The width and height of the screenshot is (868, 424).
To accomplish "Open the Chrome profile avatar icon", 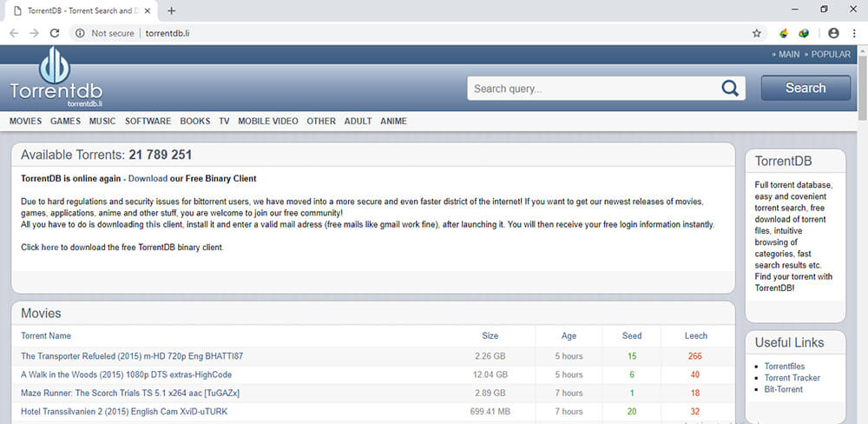I will pos(833,33).
